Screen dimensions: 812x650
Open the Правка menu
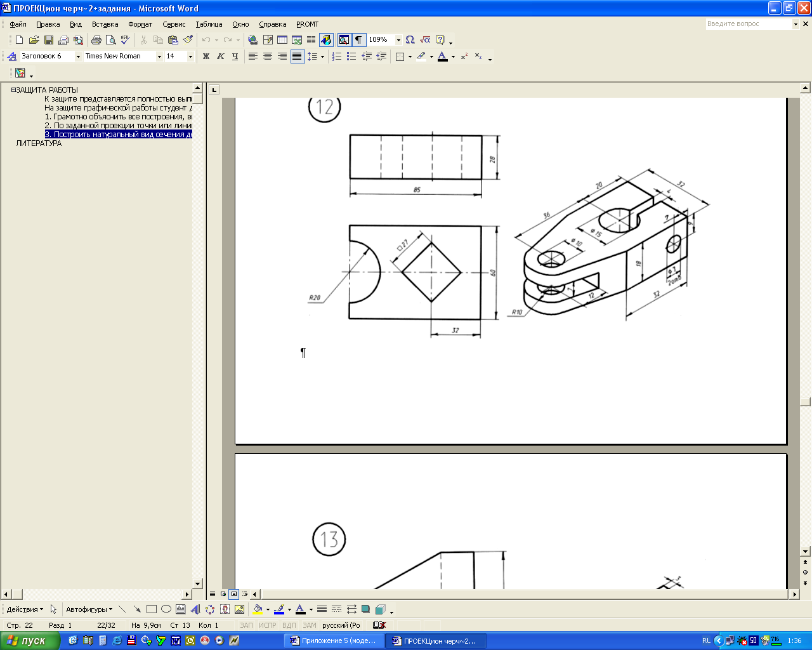[48, 24]
